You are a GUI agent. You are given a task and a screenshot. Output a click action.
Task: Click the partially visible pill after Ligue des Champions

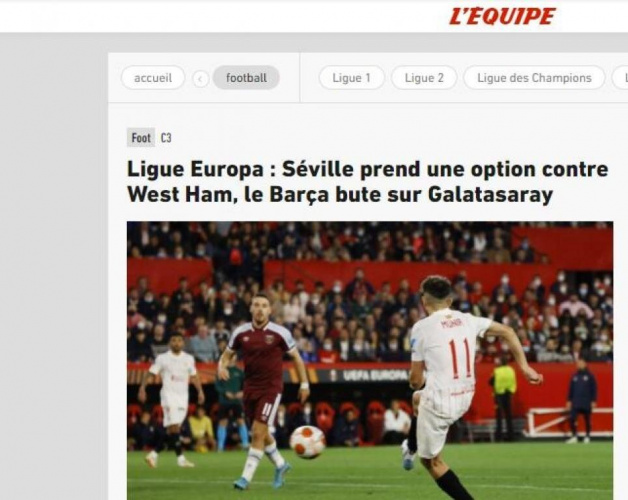coord(620,78)
